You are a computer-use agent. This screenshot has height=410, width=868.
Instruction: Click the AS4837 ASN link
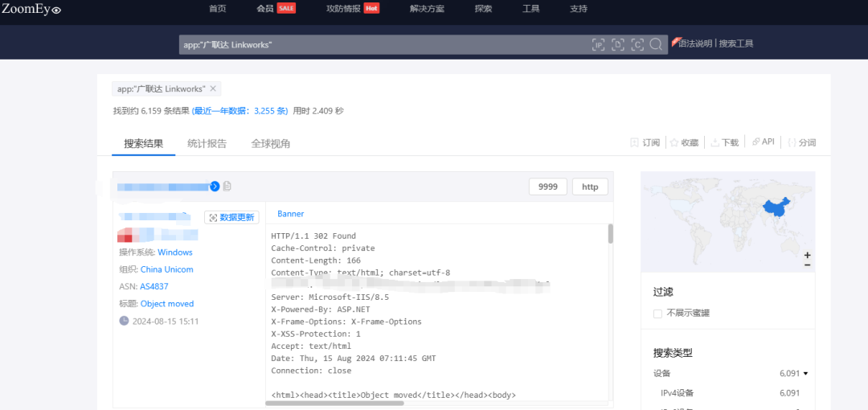tap(154, 286)
